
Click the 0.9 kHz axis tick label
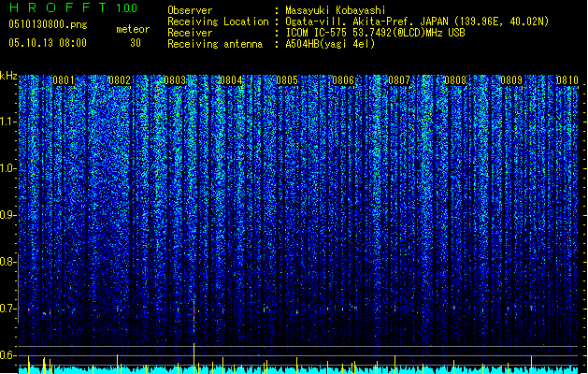[7, 215]
